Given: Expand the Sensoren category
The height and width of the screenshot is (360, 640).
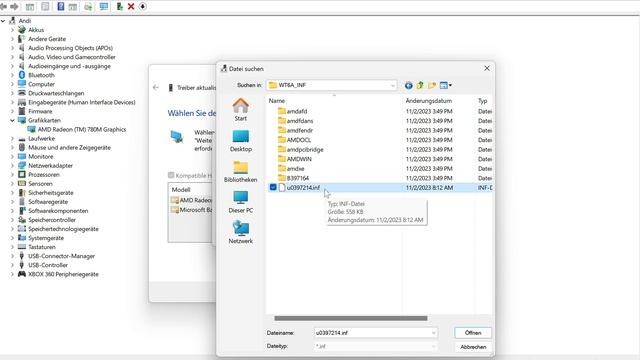Looking at the screenshot, I should (x=12, y=184).
